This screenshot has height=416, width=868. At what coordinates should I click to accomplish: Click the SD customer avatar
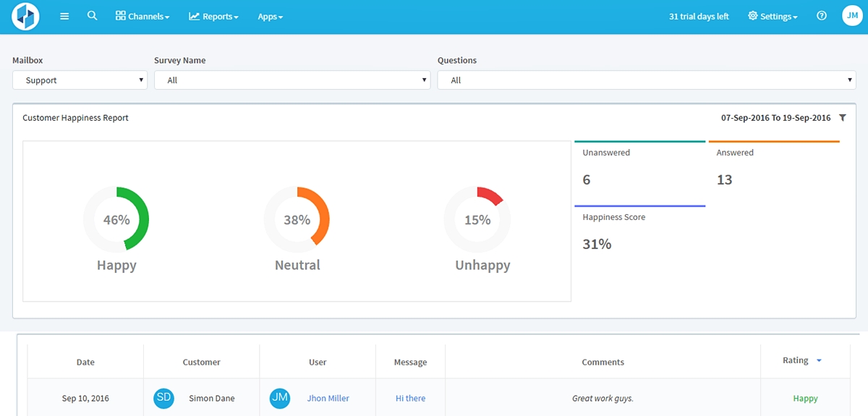pos(164,398)
